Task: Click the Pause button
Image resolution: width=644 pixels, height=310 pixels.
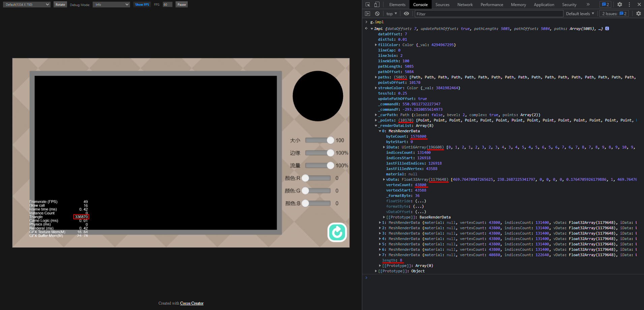Action: click(182, 4)
